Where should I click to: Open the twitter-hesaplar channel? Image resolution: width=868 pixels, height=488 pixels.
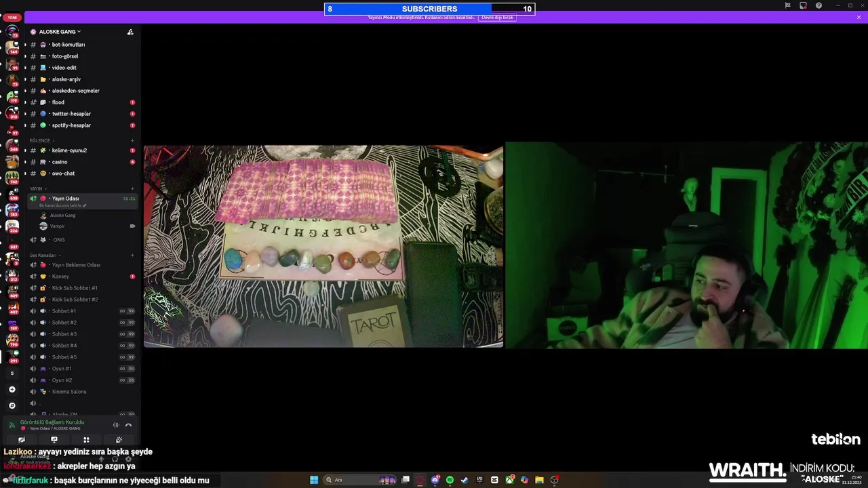coord(83,114)
